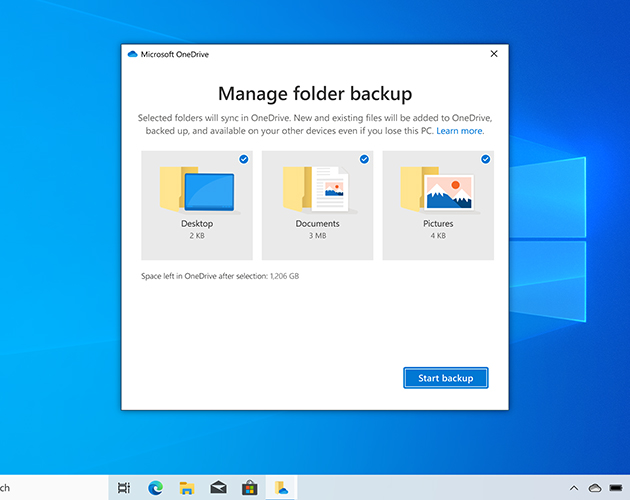
Task: Open Microsoft Store from the taskbar
Action: tap(250, 488)
